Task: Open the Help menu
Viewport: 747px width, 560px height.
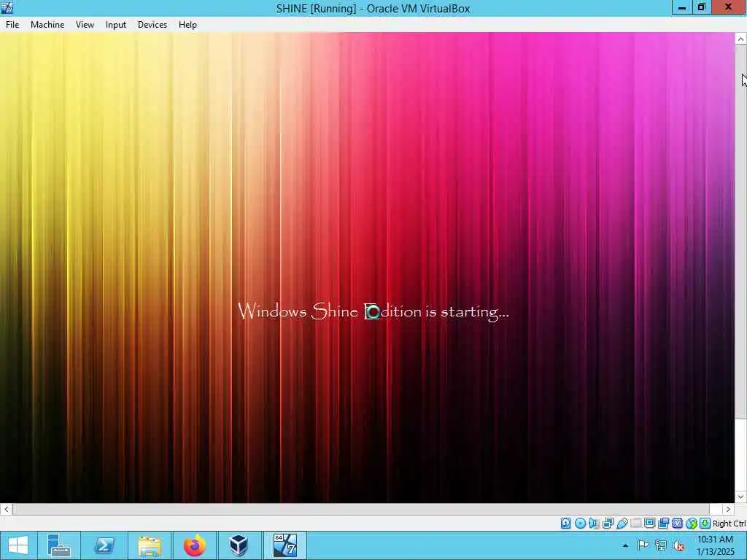Action: pos(187,25)
